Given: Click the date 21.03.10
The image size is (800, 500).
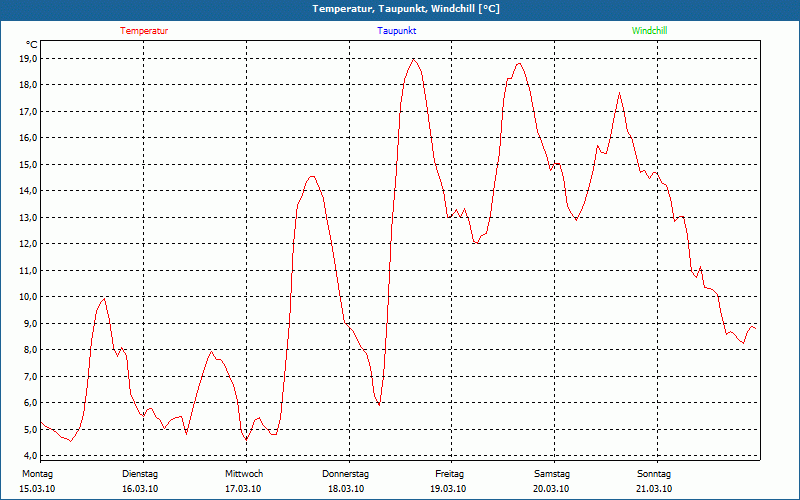Looking at the screenshot, I should click(x=654, y=489).
